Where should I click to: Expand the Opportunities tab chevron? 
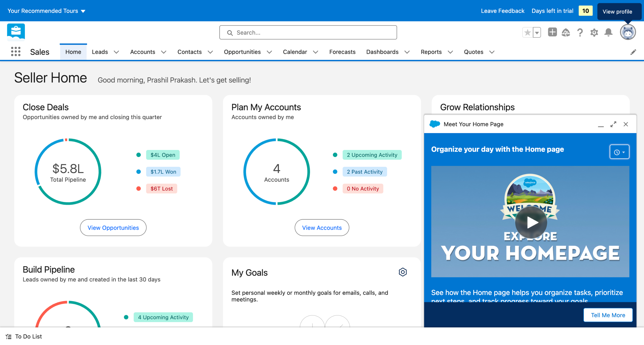(x=269, y=52)
